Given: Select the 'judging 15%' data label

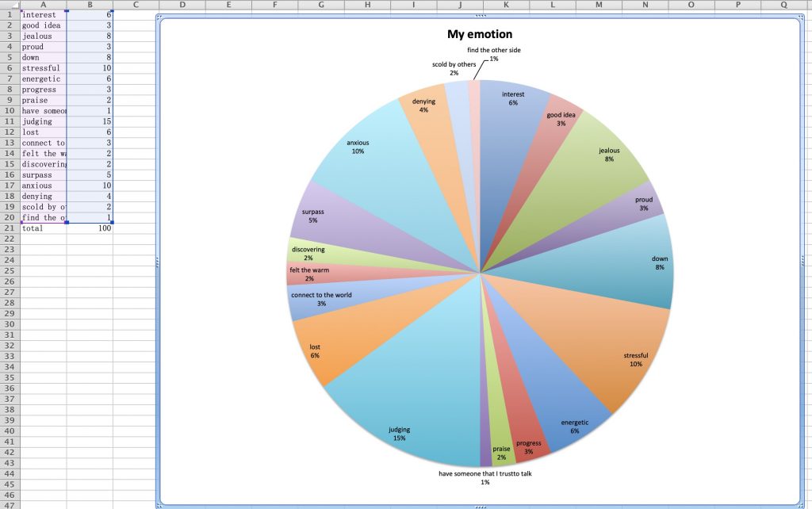Looking at the screenshot, I should (x=400, y=434).
